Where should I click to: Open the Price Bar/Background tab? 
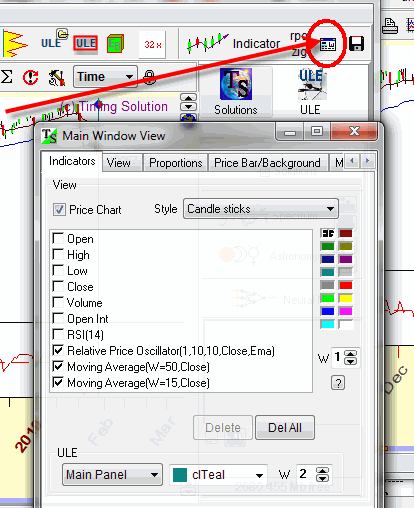267,163
